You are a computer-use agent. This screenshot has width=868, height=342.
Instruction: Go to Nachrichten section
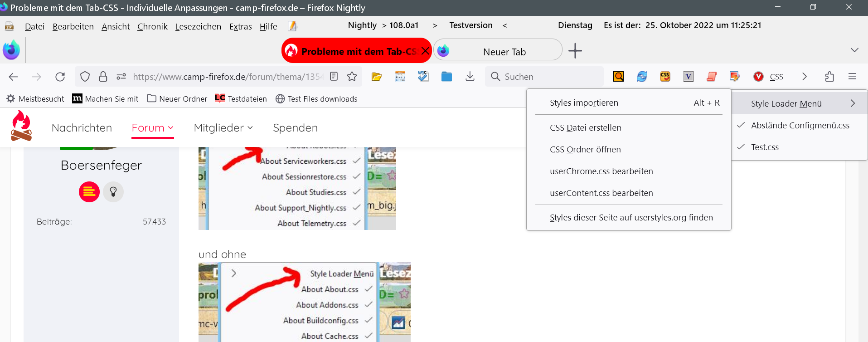pos(82,128)
